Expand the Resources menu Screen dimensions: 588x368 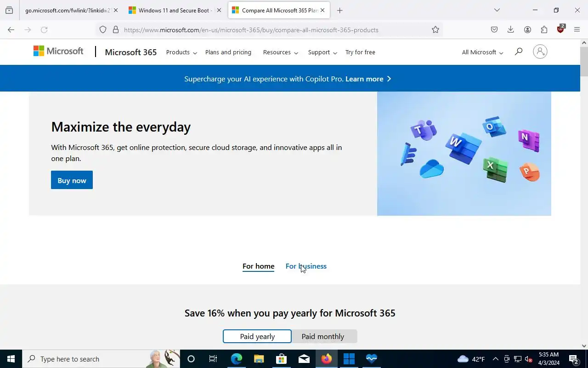click(281, 52)
